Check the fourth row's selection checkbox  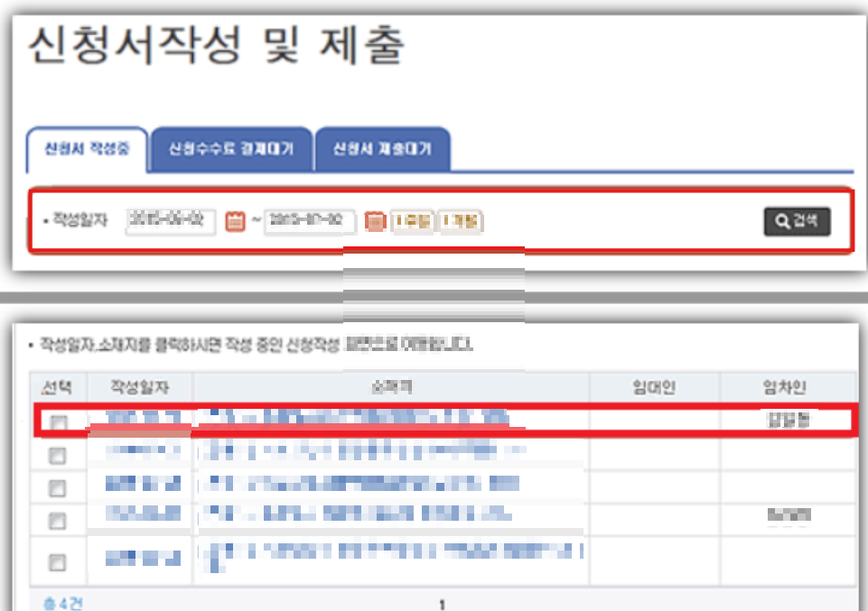pos(56,518)
